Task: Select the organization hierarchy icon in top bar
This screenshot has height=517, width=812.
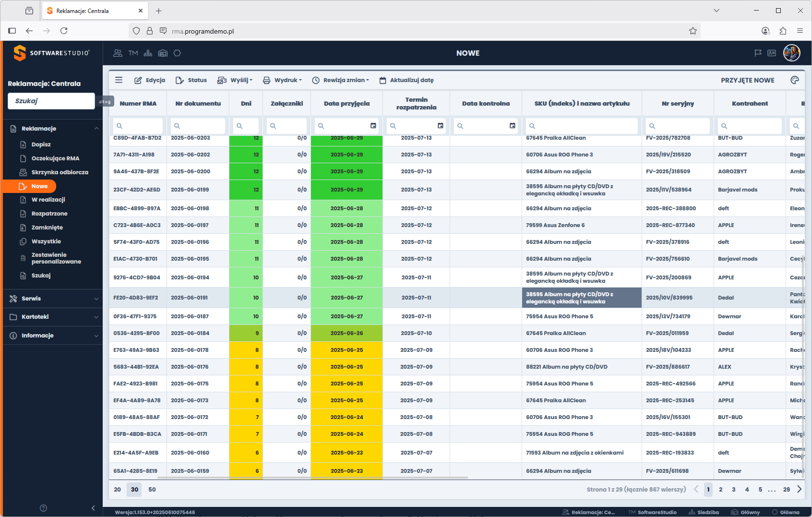Action: click(148, 53)
